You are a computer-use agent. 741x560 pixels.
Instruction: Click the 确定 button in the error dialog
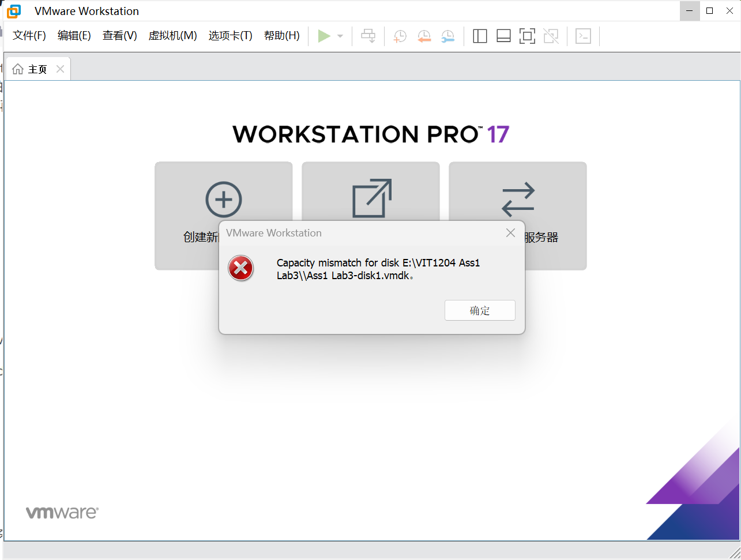(x=480, y=310)
